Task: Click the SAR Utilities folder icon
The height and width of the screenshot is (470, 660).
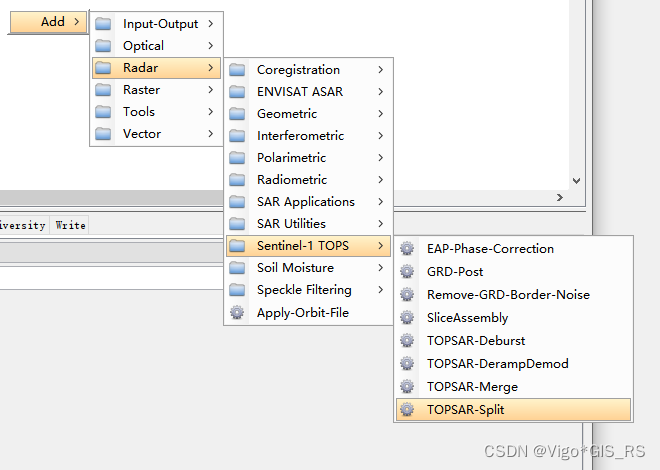Action: click(x=237, y=223)
